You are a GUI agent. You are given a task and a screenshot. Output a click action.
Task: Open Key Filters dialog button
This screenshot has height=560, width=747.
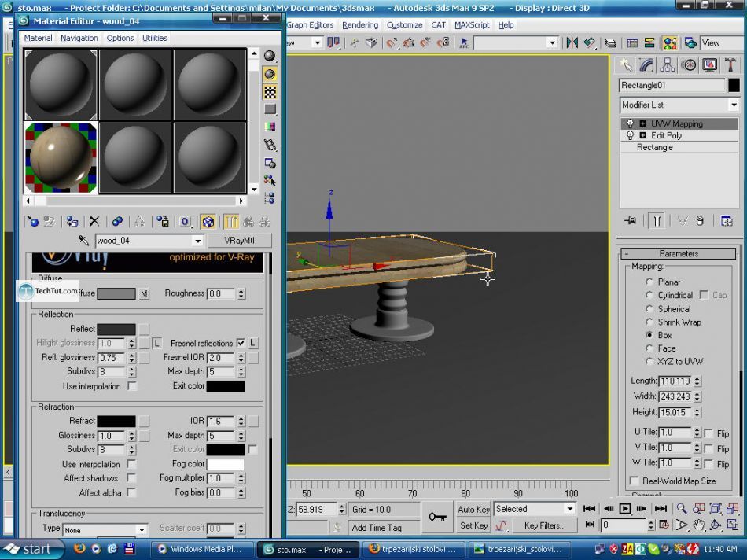coord(545,525)
